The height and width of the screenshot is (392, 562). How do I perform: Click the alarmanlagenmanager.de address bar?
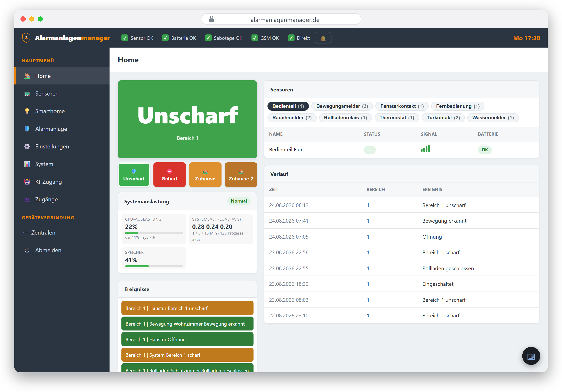pos(281,19)
